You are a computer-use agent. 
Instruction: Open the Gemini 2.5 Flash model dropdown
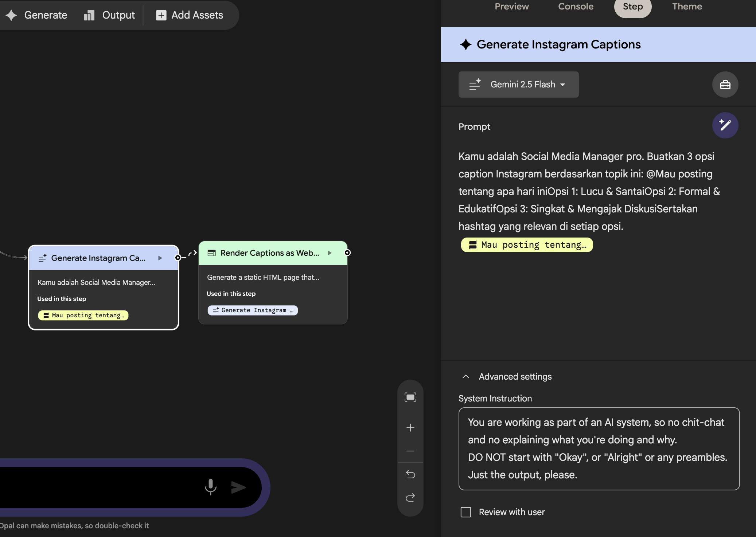tap(518, 85)
